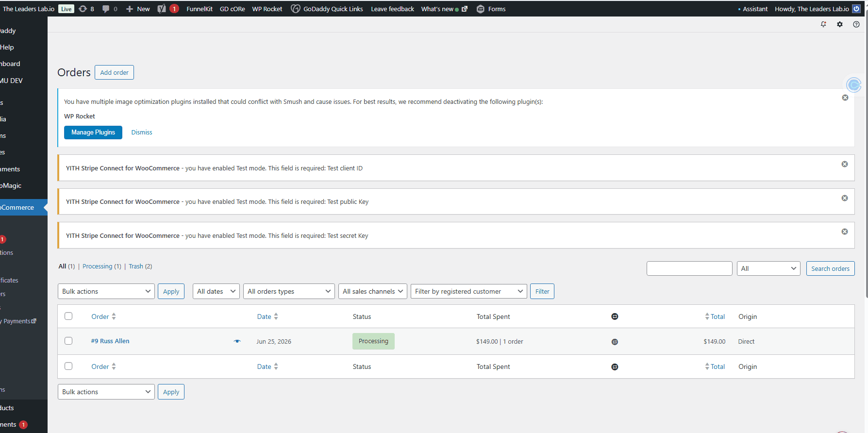Open the bottom Bulk actions dropdown
Screen dimensions: 868x433
(106, 392)
